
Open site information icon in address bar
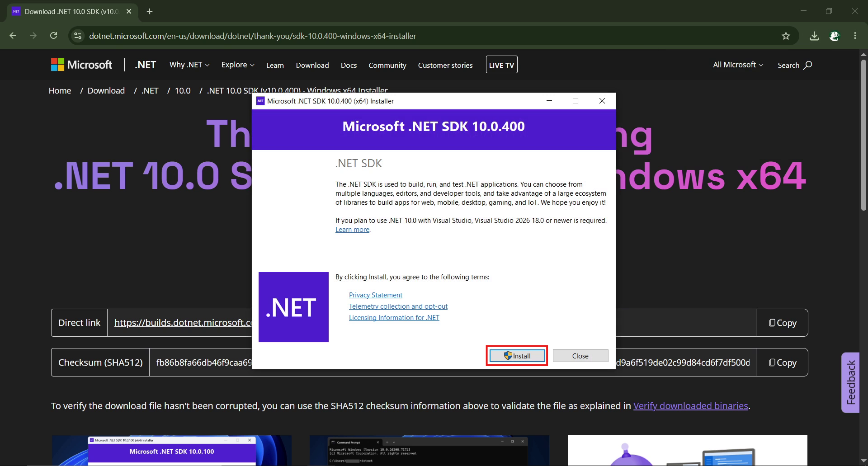[78, 36]
